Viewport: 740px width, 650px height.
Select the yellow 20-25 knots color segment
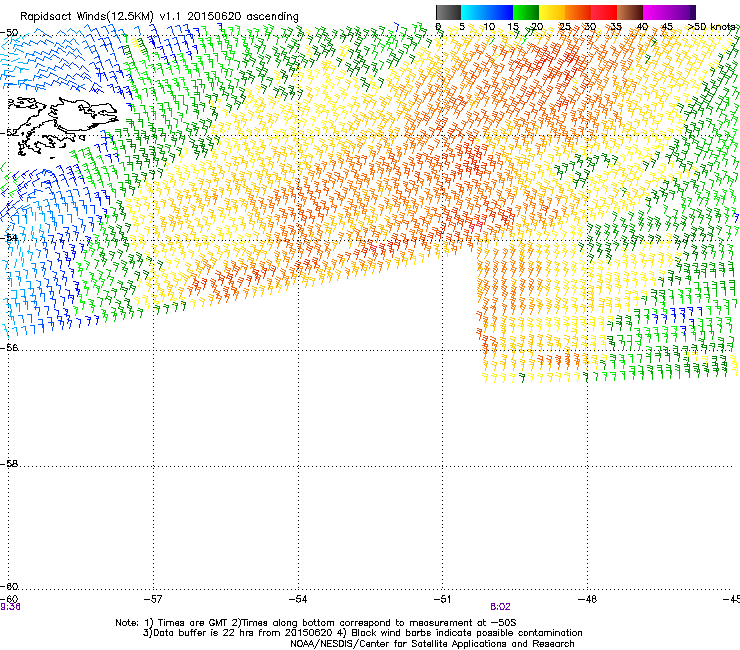click(x=552, y=12)
